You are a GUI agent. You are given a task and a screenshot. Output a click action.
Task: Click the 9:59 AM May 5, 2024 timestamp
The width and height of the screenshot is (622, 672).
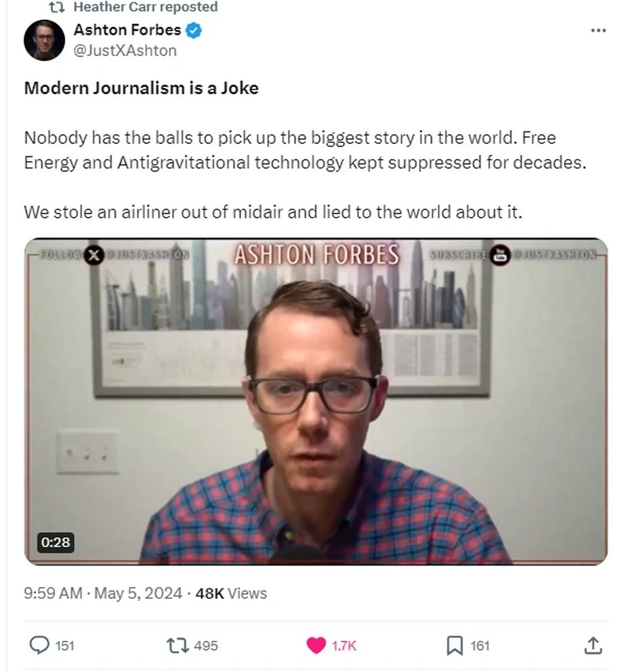coord(103,593)
